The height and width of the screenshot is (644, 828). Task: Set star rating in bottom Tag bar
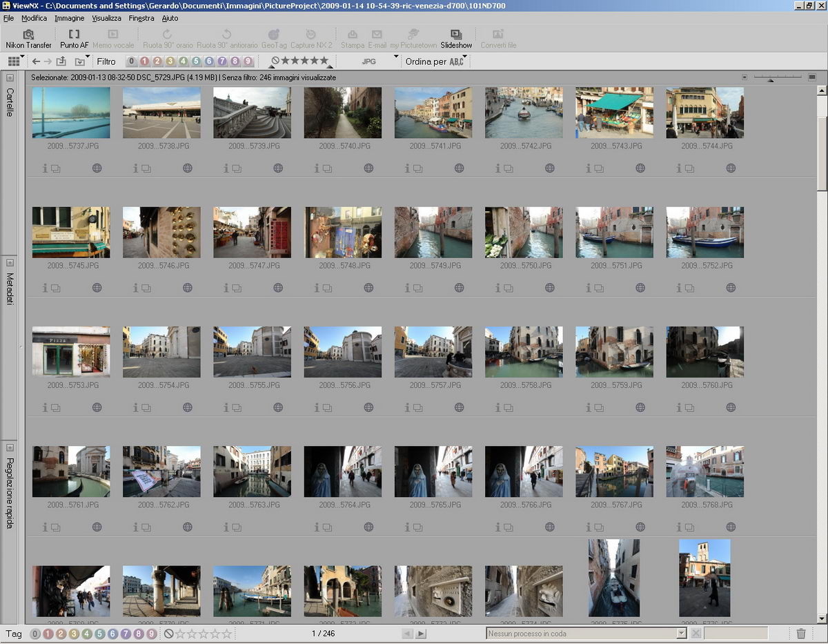click(204, 634)
